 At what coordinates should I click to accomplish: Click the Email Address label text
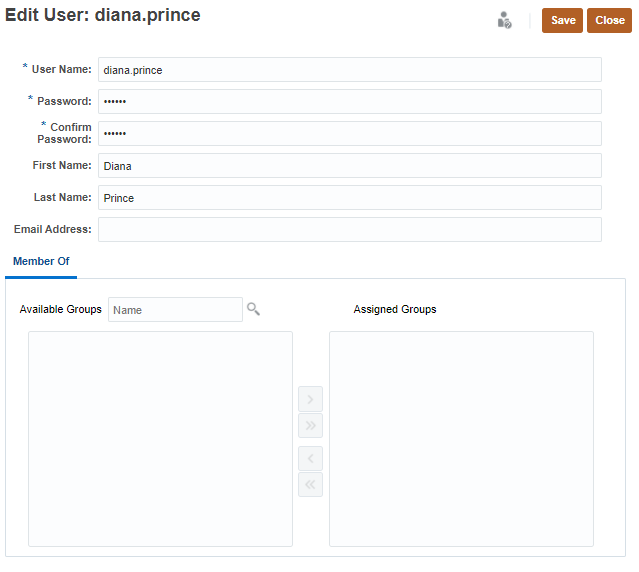pos(53,230)
